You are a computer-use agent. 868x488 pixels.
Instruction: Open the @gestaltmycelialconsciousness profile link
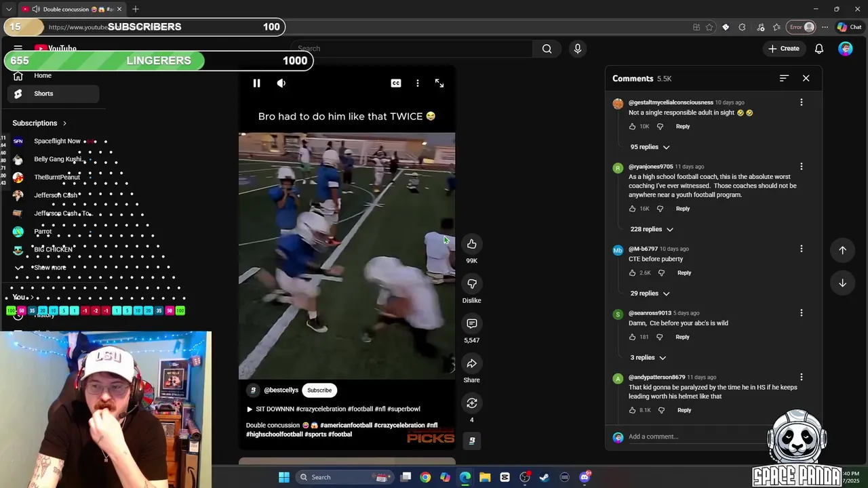point(671,102)
